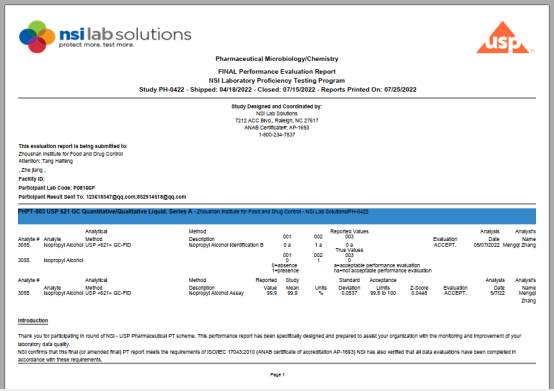Select the ANAB Certificate AP-1693 line
Viewport: 554px width, 391px height.
277,128
